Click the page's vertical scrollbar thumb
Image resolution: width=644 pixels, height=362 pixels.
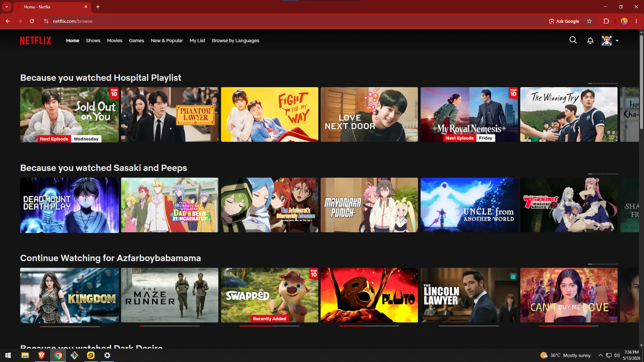(641, 81)
